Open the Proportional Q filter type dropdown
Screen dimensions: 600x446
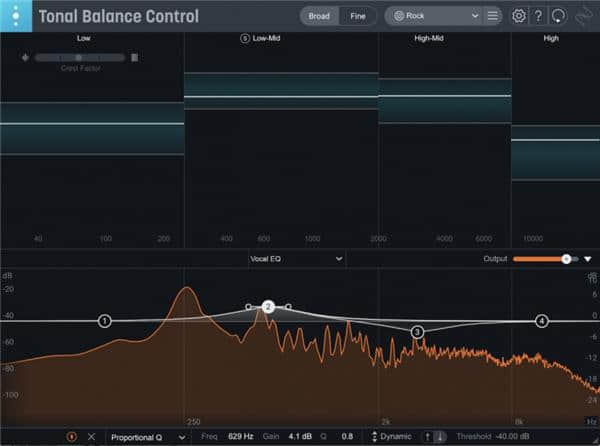point(146,437)
